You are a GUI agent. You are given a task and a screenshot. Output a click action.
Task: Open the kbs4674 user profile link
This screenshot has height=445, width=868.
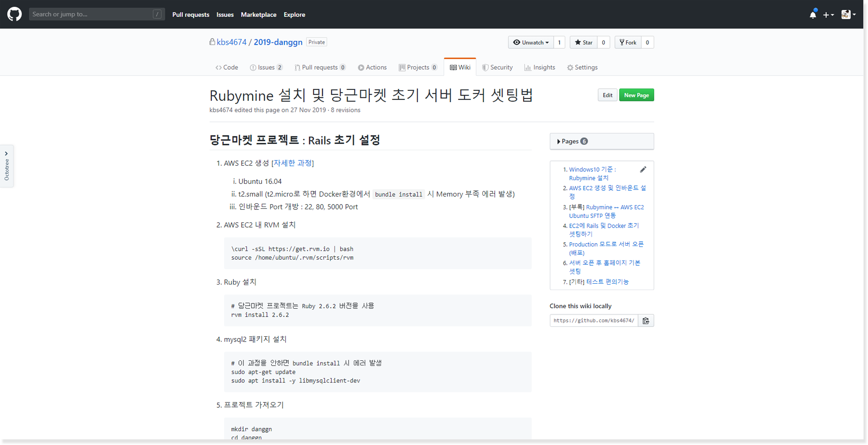[x=232, y=42]
